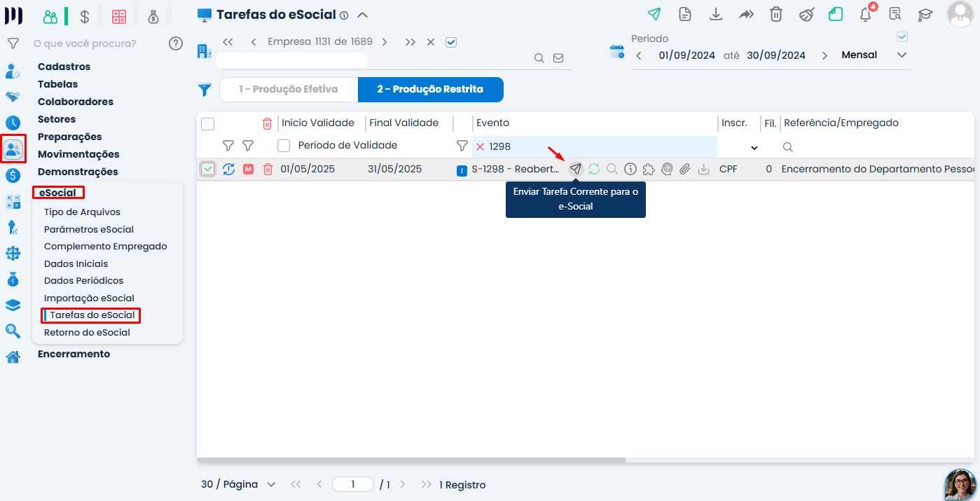Expand Encerramento menu section
980x501 pixels.
pyautogui.click(x=74, y=354)
